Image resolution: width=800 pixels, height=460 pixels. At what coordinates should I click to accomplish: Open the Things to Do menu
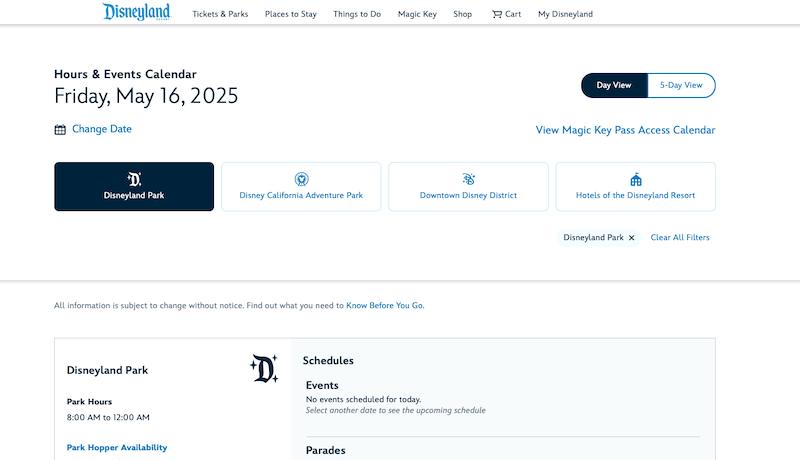pos(357,14)
